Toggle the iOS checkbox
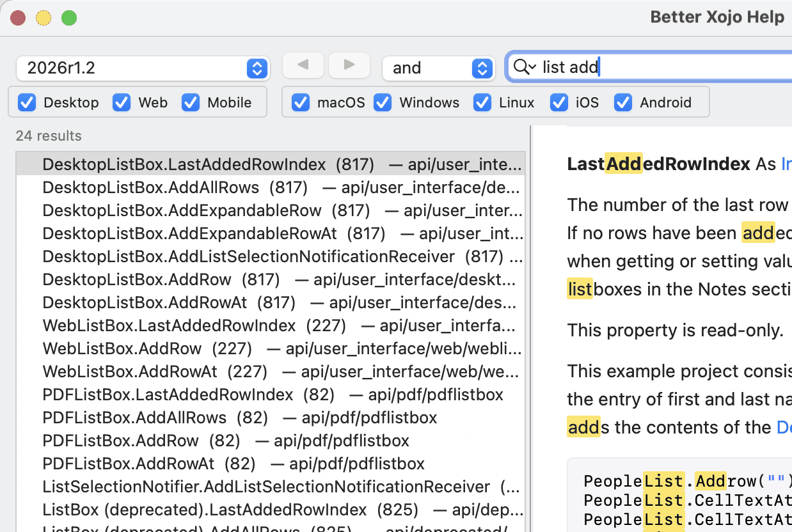This screenshot has width=792, height=532. [x=559, y=102]
